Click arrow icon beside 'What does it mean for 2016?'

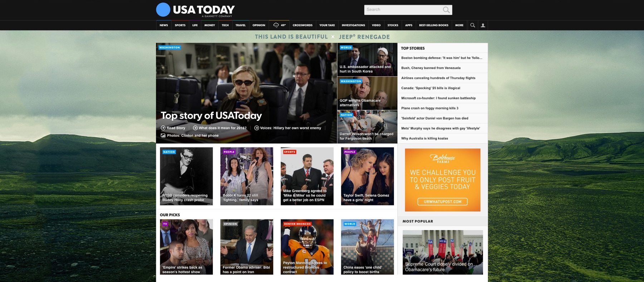tap(195, 128)
